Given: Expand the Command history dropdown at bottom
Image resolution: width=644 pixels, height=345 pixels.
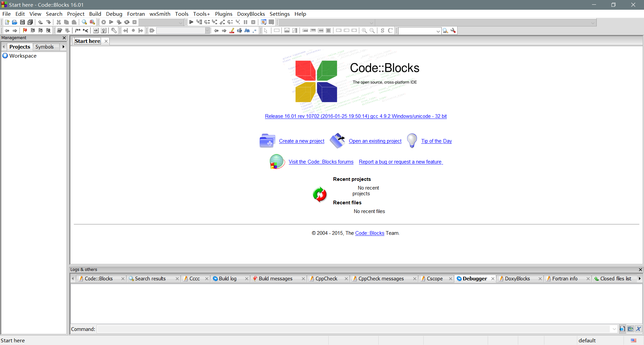Looking at the screenshot, I should (614, 329).
